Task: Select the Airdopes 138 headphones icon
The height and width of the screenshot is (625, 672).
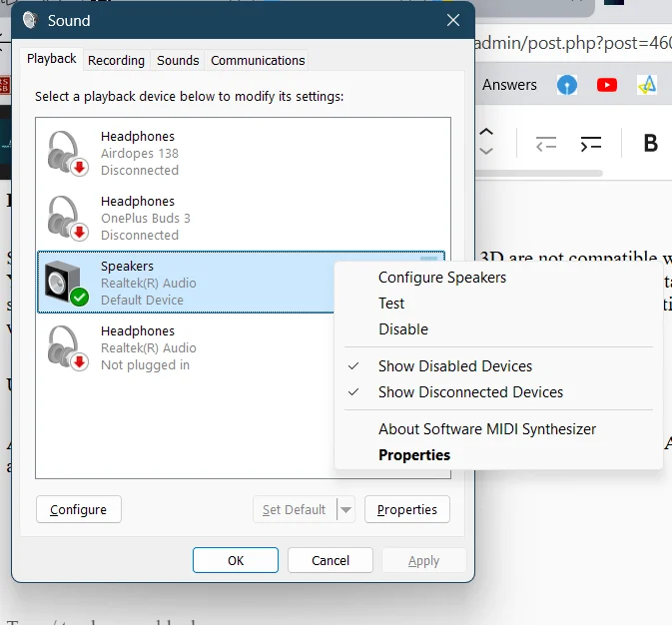Action: pyautogui.click(x=68, y=153)
